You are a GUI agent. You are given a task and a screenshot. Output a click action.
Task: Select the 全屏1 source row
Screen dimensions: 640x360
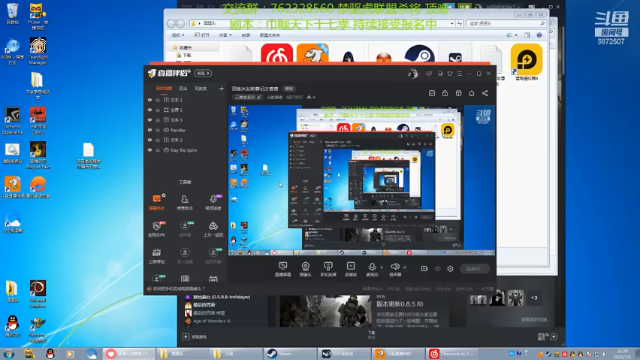point(185,110)
